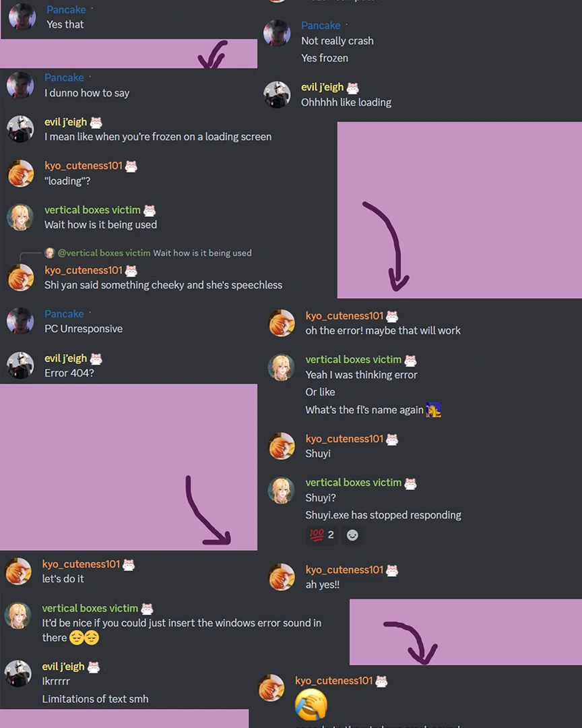Screen dimensions: 582x728
Task: Click the small reply avatar in the quoted message
Action: [x=50, y=253]
